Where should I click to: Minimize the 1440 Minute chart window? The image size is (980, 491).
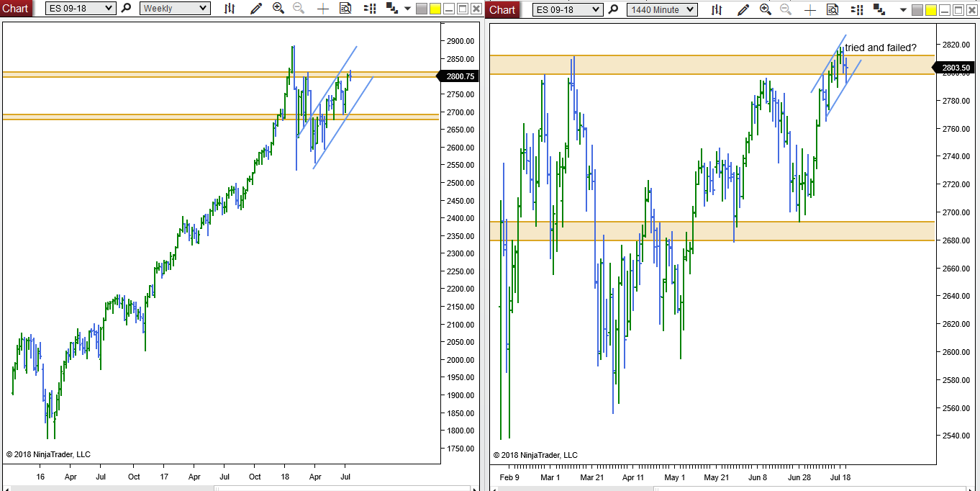coord(944,10)
